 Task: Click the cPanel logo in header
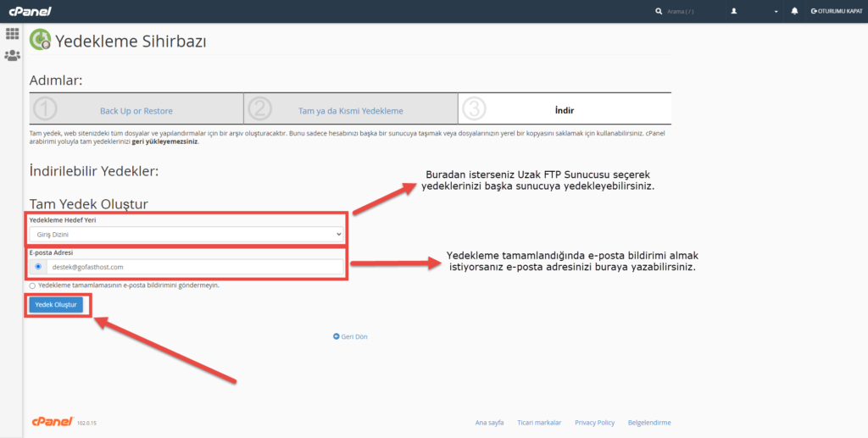pos(29,11)
